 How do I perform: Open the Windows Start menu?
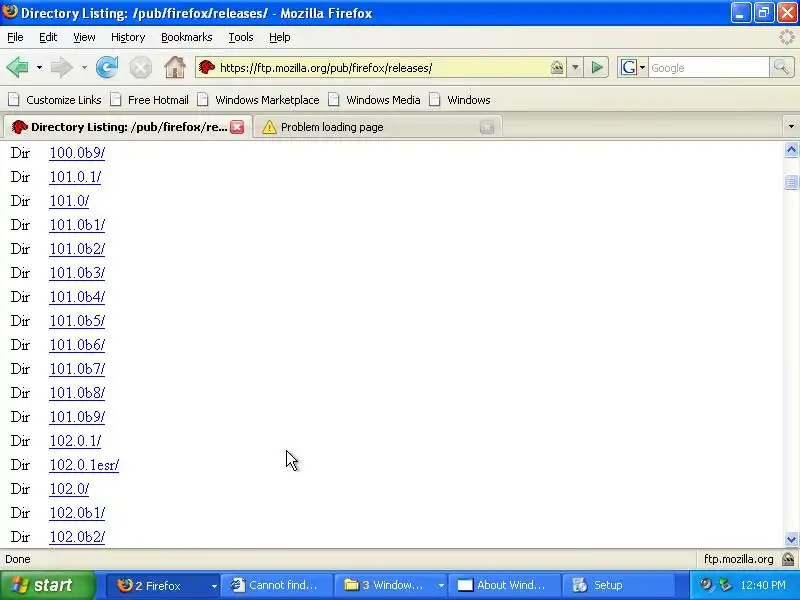tap(47, 585)
